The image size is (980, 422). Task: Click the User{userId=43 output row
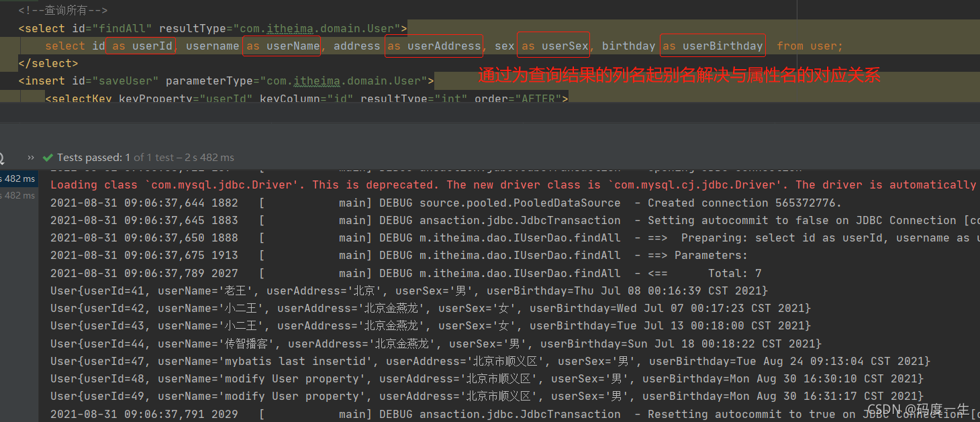[430, 325]
